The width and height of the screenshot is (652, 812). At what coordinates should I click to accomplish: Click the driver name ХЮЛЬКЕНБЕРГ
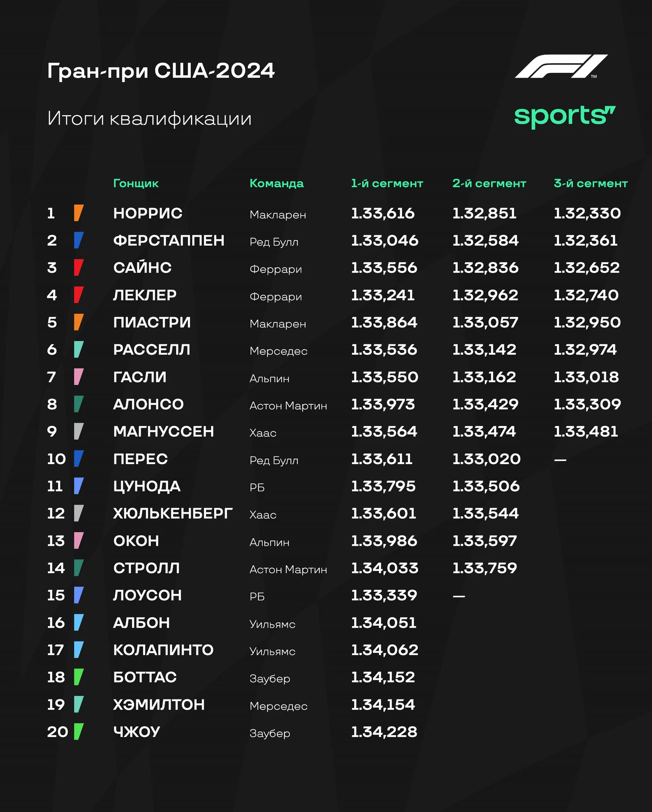point(173,514)
